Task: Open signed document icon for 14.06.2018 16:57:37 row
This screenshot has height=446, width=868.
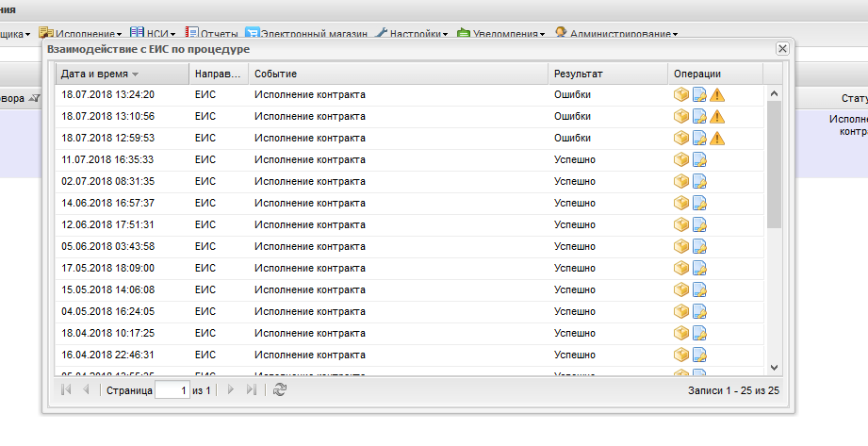Action: (699, 203)
